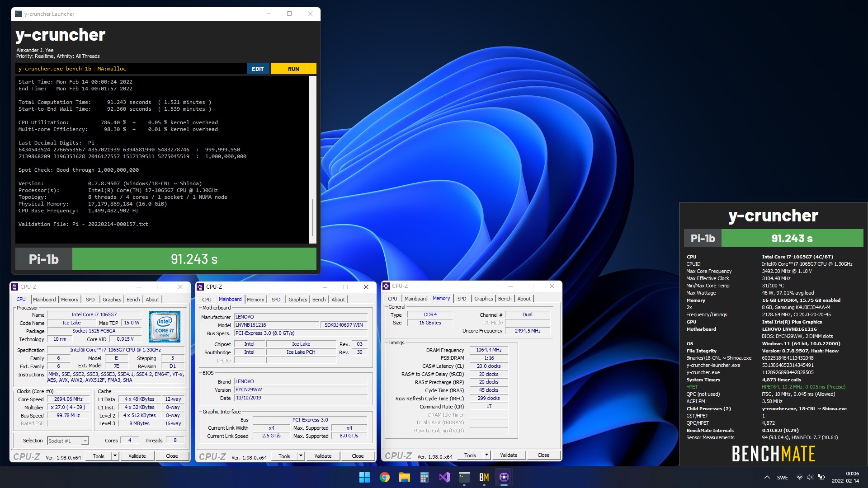Click Tools button in CPU-Z Memory window
Image resolution: width=868 pixels, height=488 pixels.
coord(470,455)
